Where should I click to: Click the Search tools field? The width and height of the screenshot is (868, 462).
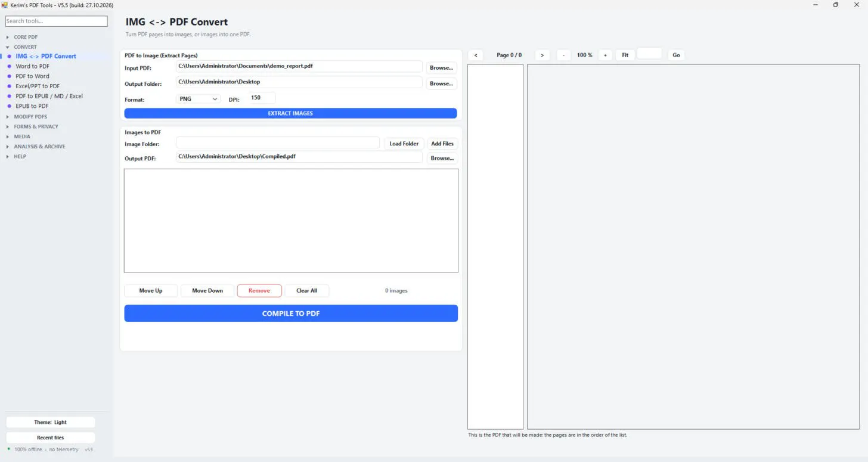click(57, 21)
